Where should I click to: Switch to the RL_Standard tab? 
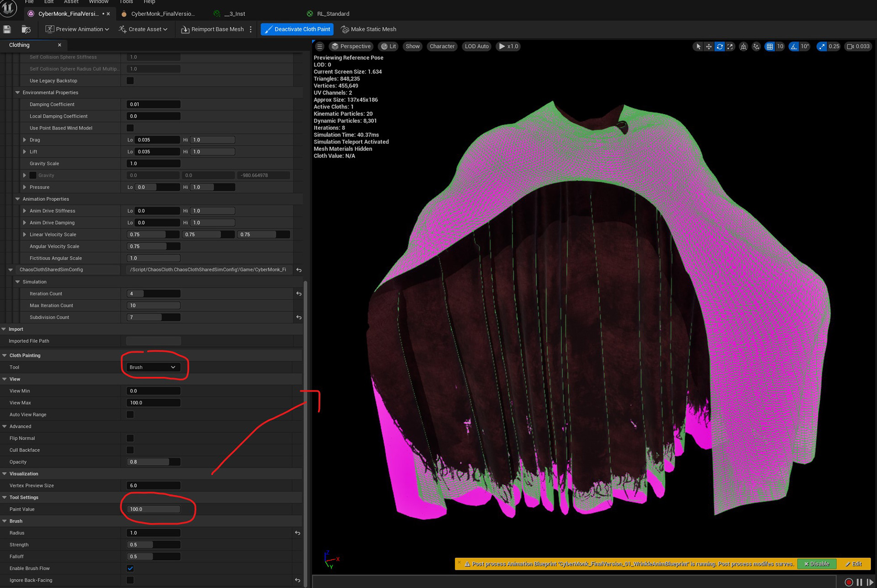click(333, 14)
